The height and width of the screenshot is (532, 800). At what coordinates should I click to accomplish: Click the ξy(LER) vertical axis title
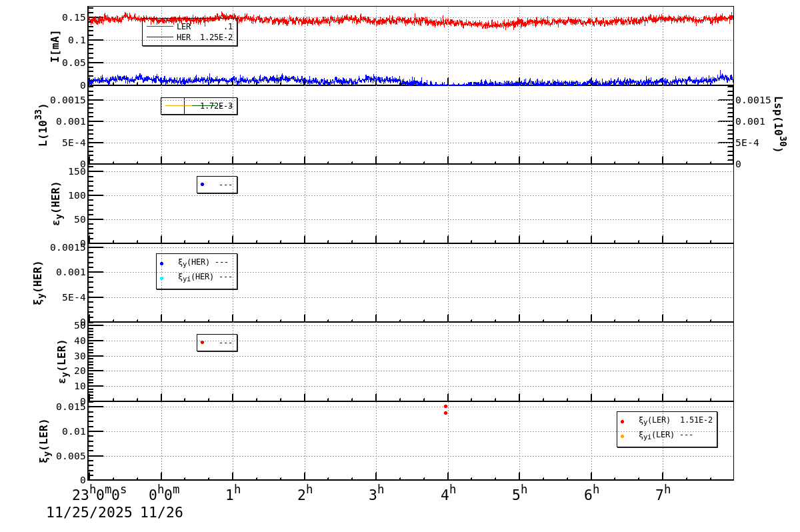[x=45, y=441]
